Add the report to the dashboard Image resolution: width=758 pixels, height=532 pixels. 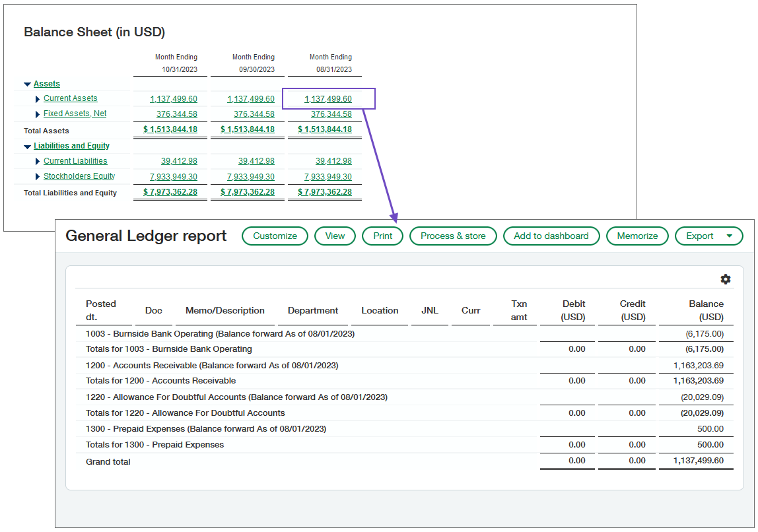[551, 236]
